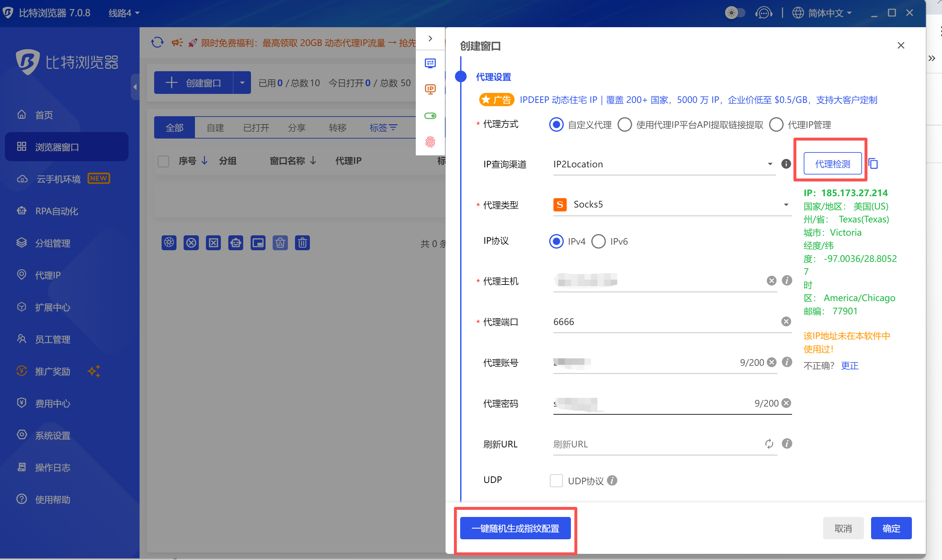This screenshot has height=560, width=942.
Task: Jump to basic settings via top panel icon
Action: pyautogui.click(x=430, y=63)
